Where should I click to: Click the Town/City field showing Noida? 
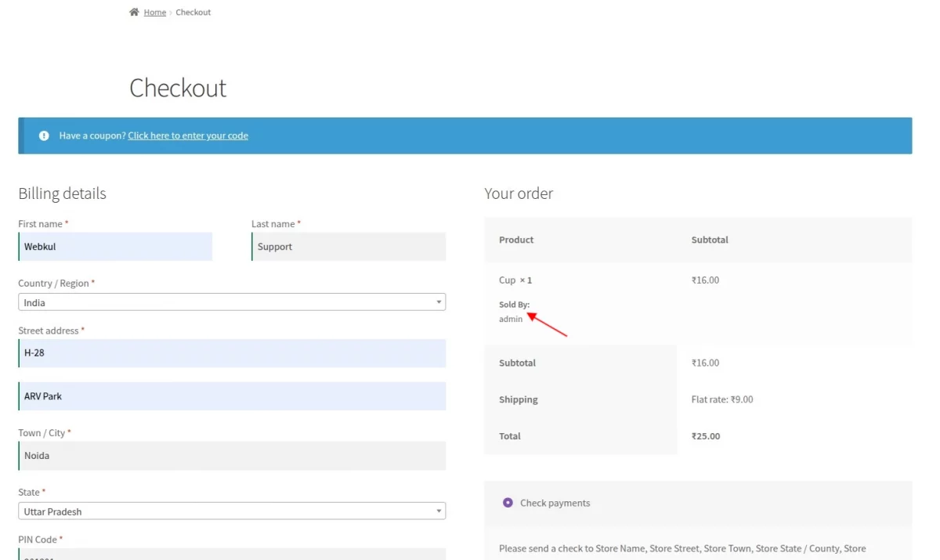click(232, 455)
